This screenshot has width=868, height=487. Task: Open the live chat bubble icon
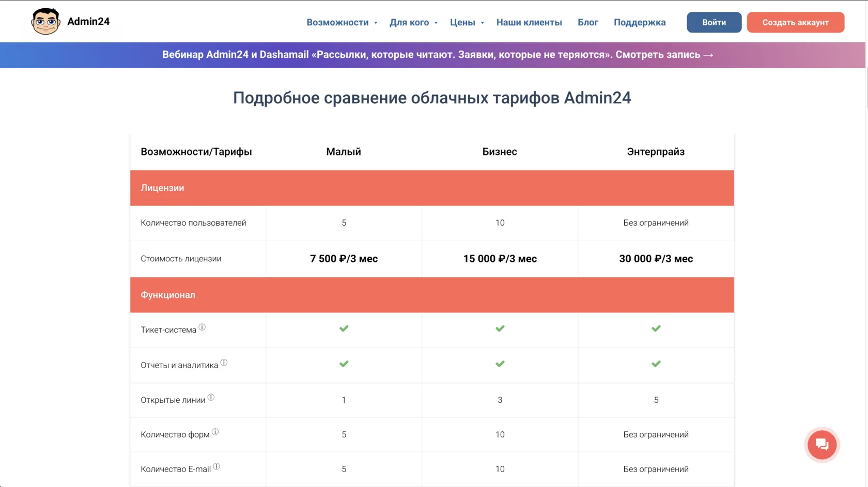click(822, 445)
